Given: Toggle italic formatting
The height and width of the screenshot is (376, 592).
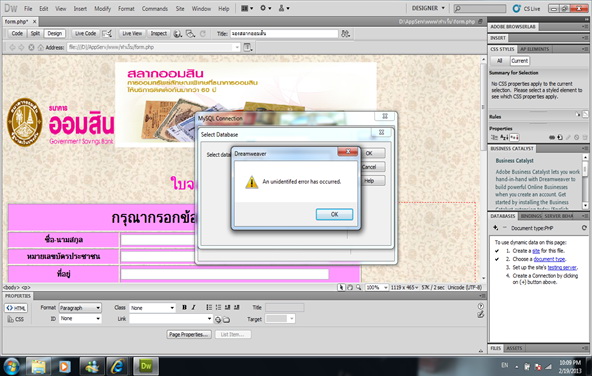Looking at the screenshot, I should coord(193,307).
